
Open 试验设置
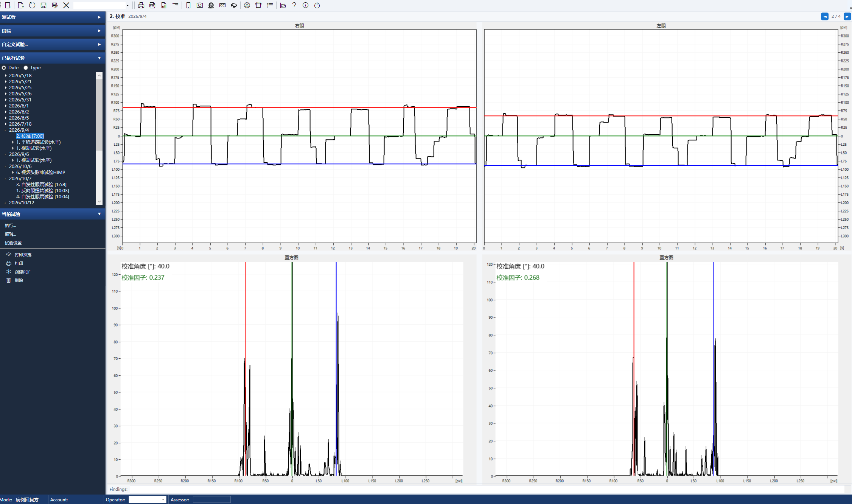point(13,243)
